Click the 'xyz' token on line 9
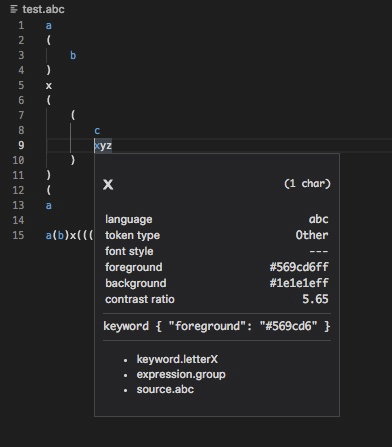 [x=103, y=146]
